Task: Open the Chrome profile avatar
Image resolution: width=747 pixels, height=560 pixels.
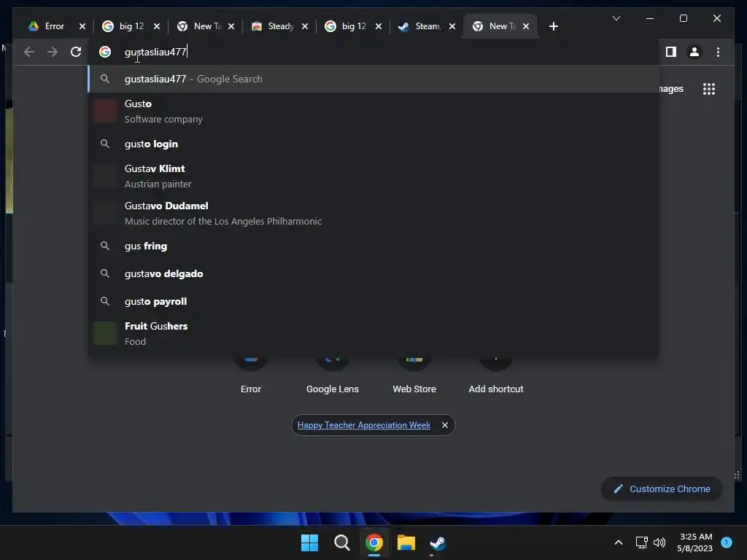Action: point(694,52)
